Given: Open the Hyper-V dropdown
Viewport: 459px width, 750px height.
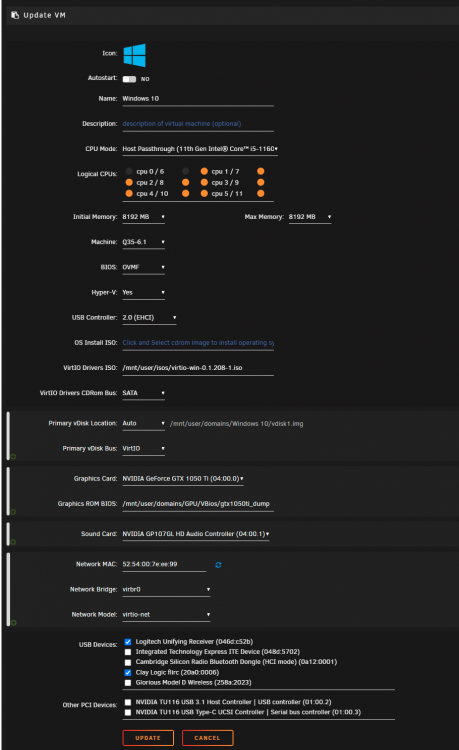Looking at the screenshot, I should click(x=143, y=293).
